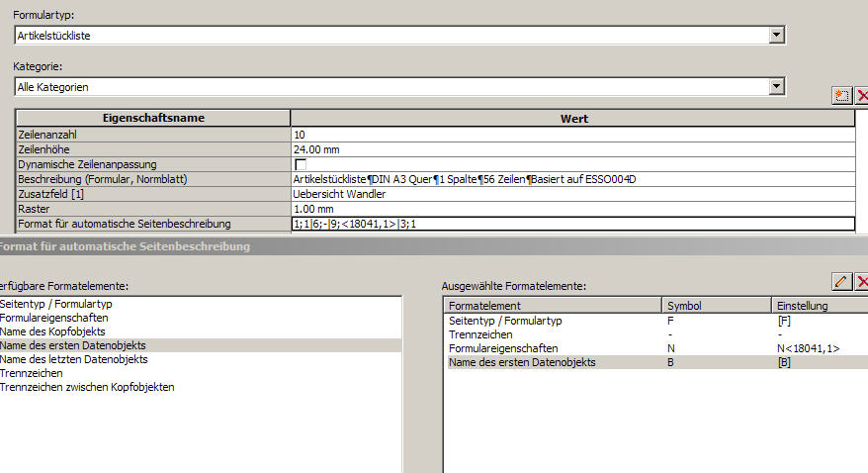The width and height of the screenshot is (868, 473).
Task: Click Format für automatische Seitenbeschreibung property name
Action: 153,224
